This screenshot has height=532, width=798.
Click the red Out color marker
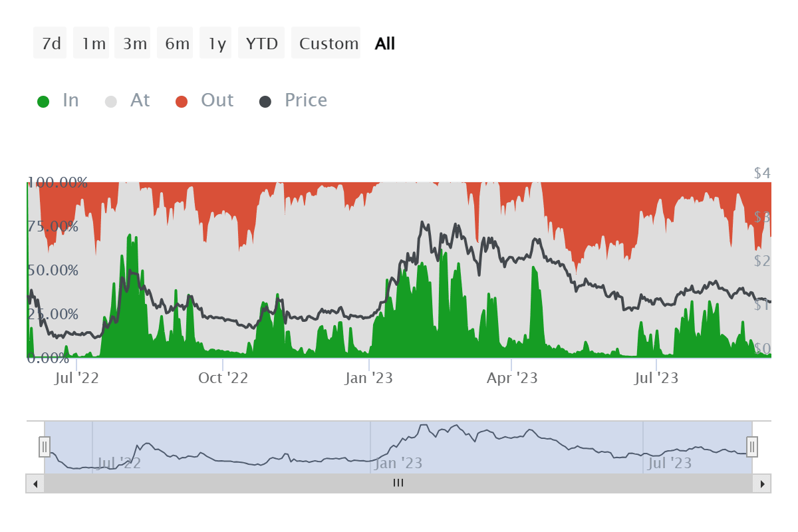182,100
